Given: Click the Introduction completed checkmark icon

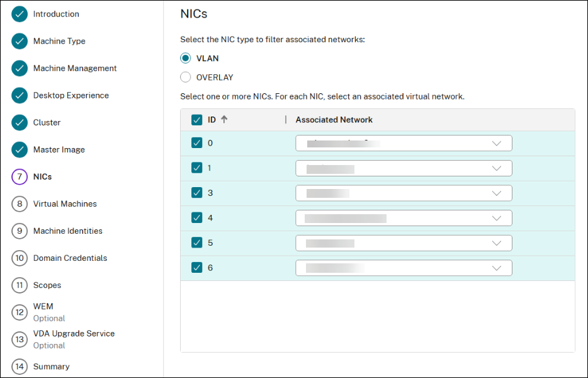Looking at the screenshot, I should tap(18, 14).
